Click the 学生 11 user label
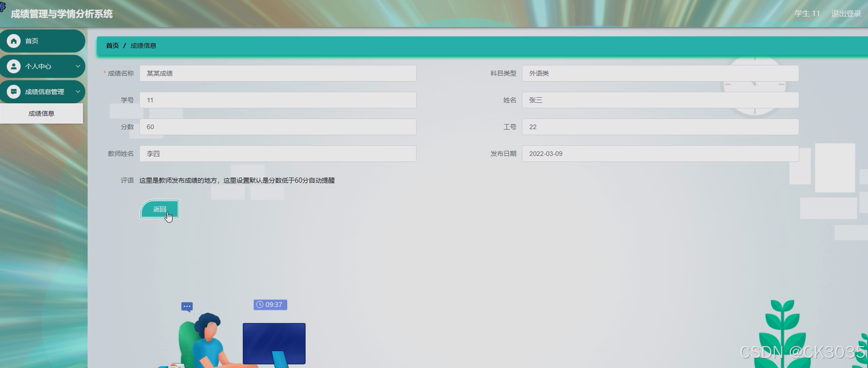 (807, 14)
